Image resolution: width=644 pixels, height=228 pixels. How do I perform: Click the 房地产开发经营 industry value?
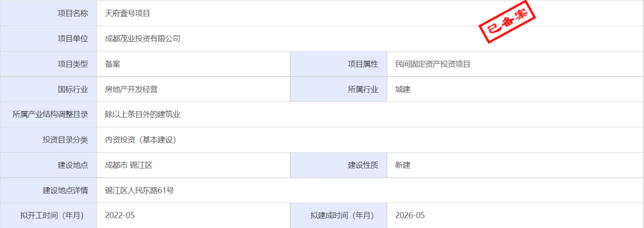(131, 90)
